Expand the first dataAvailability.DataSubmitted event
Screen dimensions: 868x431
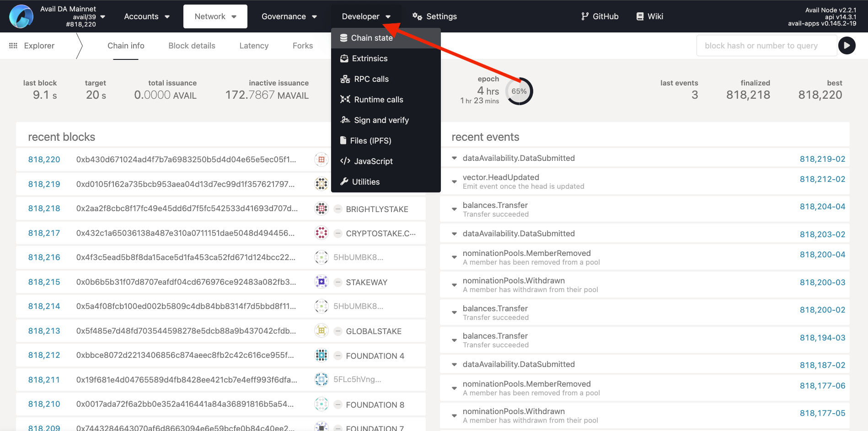click(x=454, y=158)
